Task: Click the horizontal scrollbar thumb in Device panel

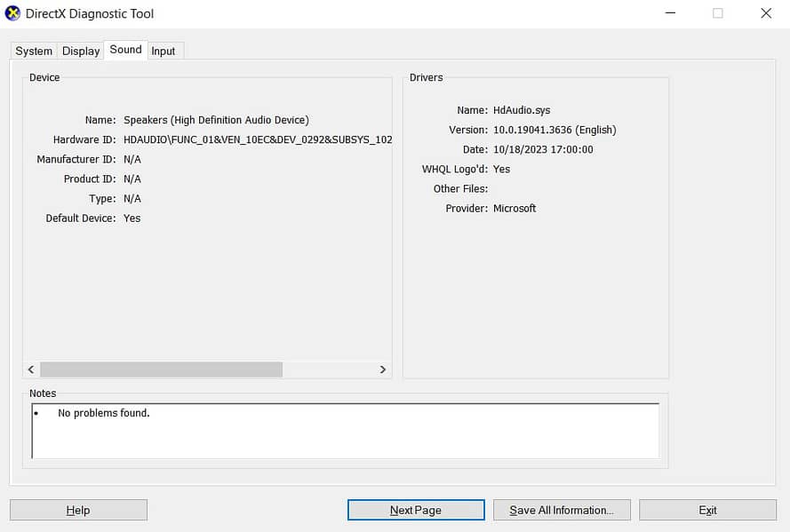Action: tap(161, 369)
